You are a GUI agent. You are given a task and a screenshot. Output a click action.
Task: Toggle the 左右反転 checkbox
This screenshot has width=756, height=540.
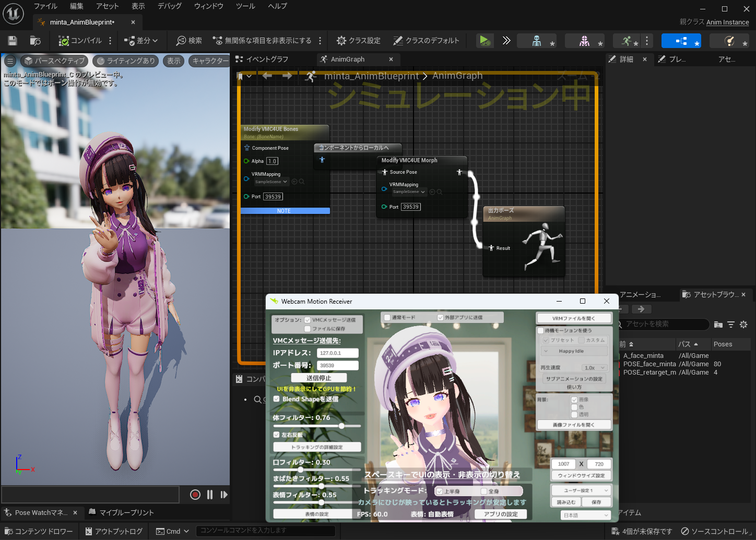click(x=277, y=435)
